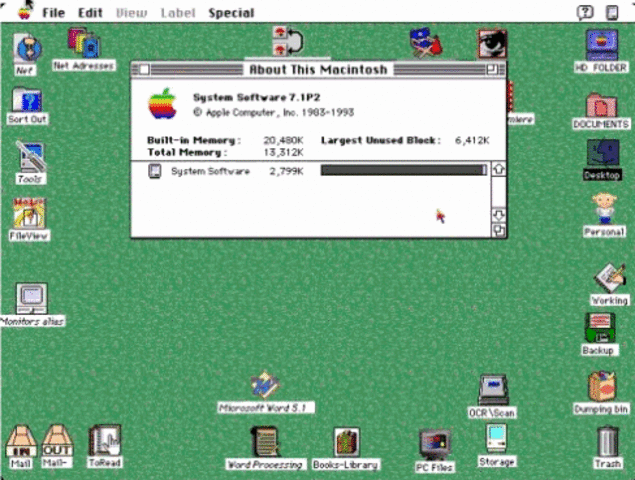Click the About This Macintosh title bar

coord(318,70)
